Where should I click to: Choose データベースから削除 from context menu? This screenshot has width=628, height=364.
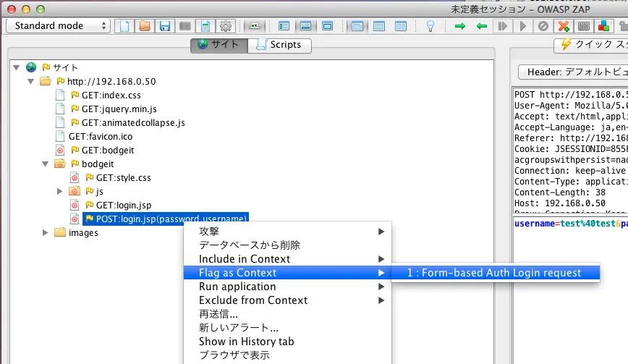pyautogui.click(x=287, y=245)
